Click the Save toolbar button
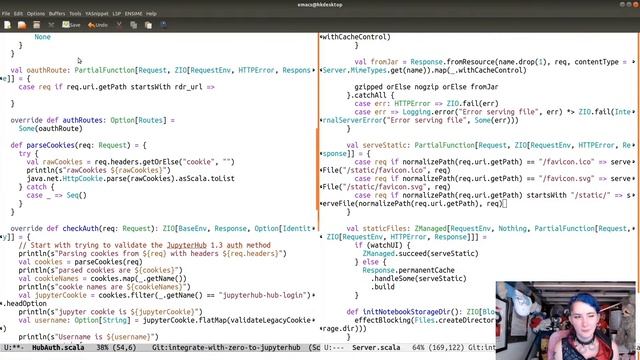Screen dimensions: 640x360 71,25
